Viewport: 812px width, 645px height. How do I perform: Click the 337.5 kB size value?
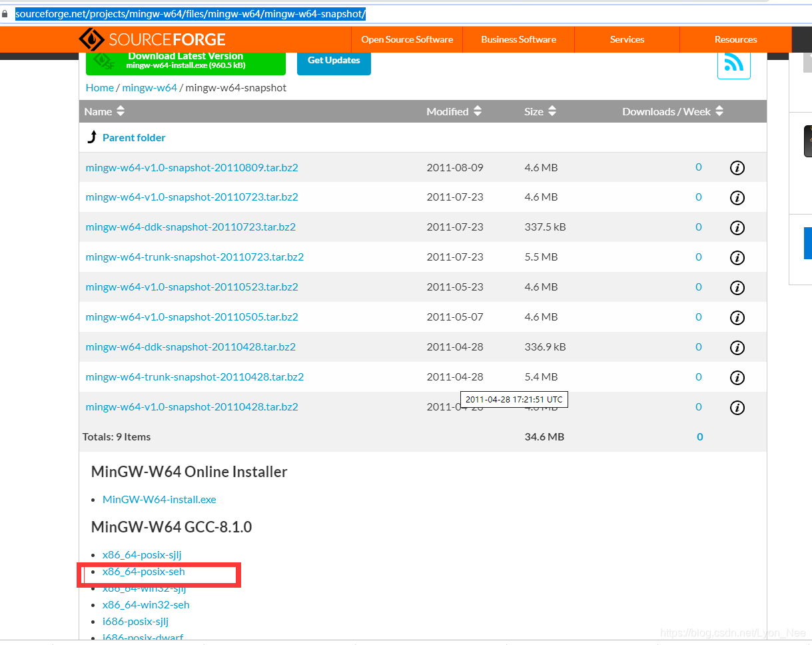coord(545,227)
